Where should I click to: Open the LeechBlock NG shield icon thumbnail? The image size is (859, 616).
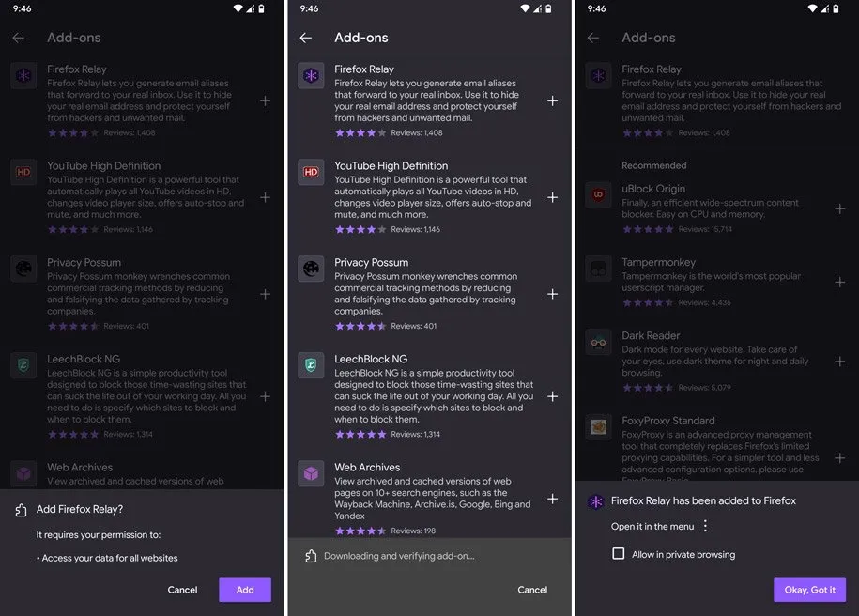(x=311, y=365)
